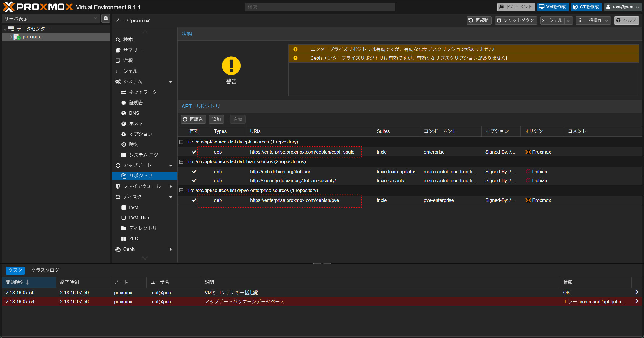
Task: Click the 再読込 reload button
Action: (x=193, y=119)
